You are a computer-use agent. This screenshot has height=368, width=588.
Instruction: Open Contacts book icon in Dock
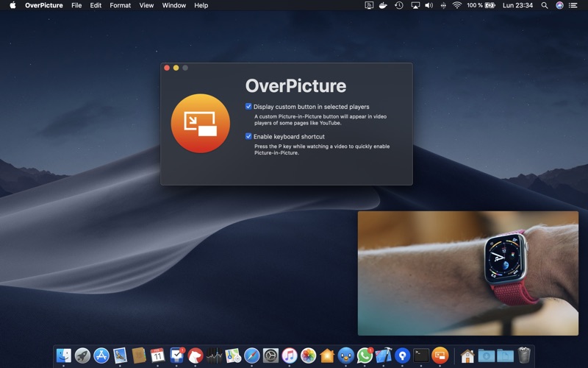139,355
